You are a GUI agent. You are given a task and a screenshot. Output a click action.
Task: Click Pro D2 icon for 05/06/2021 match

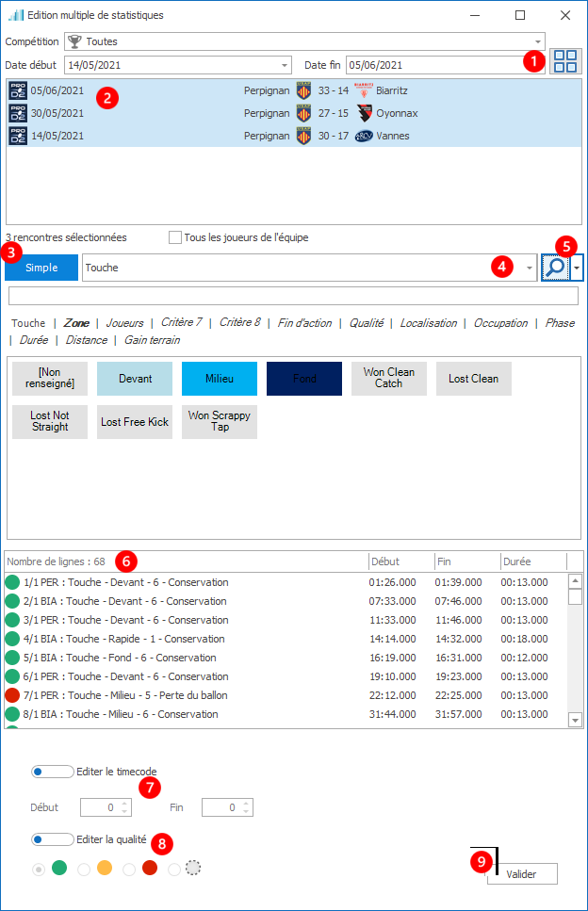[x=18, y=90]
